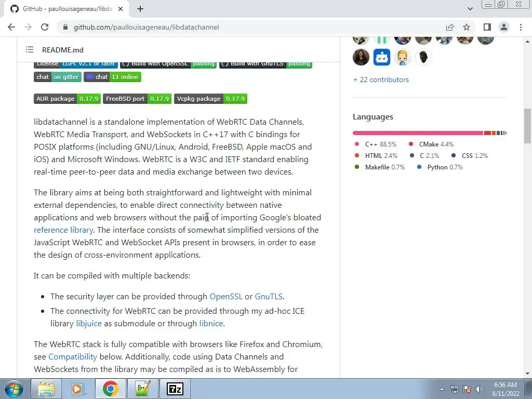The height and width of the screenshot is (399, 532).
Task: Follow the libnice link
Action: point(211,324)
